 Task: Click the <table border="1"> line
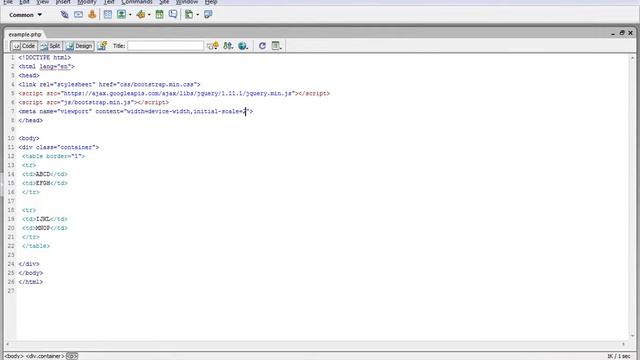click(53, 156)
